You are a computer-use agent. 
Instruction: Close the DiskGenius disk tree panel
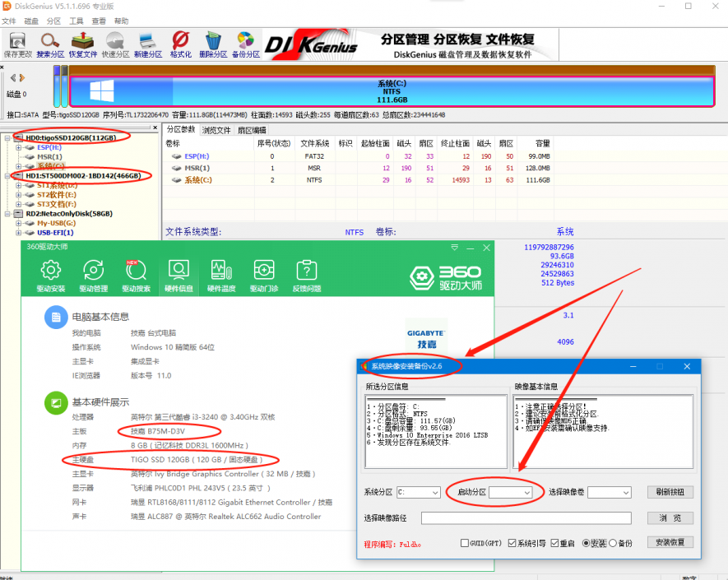[x=155, y=128]
